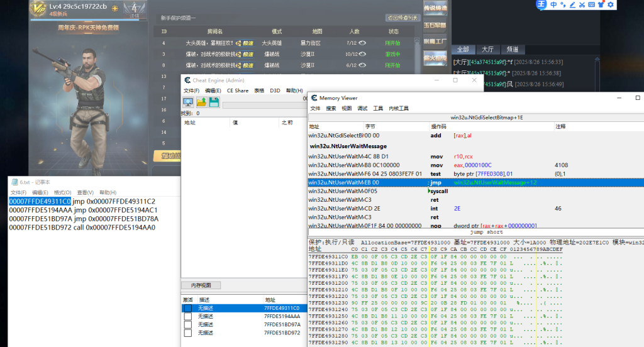The width and height of the screenshot is (644, 347).
Task: Open Cheat Engine D3D menu
Action: click(x=275, y=91)
